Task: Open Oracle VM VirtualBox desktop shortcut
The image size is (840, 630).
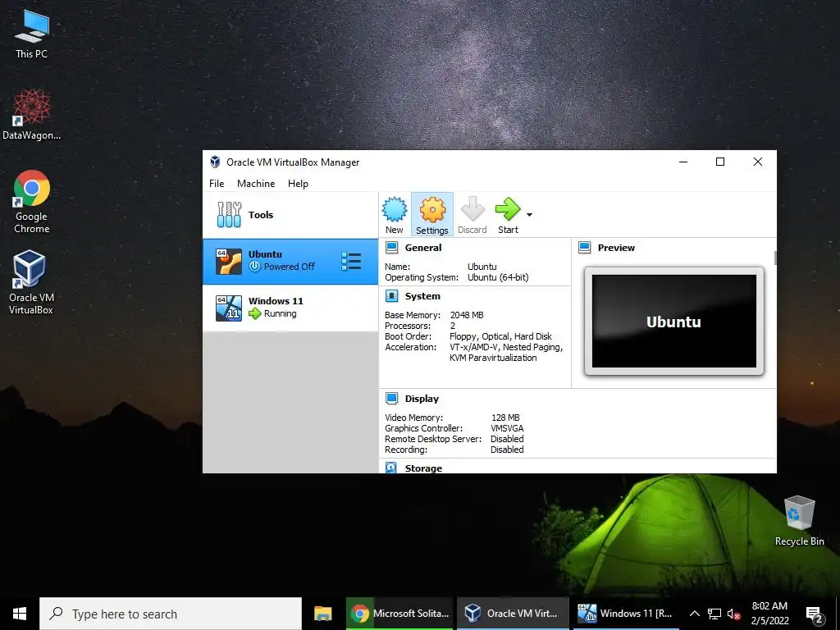Action: (x=30, y=282)
